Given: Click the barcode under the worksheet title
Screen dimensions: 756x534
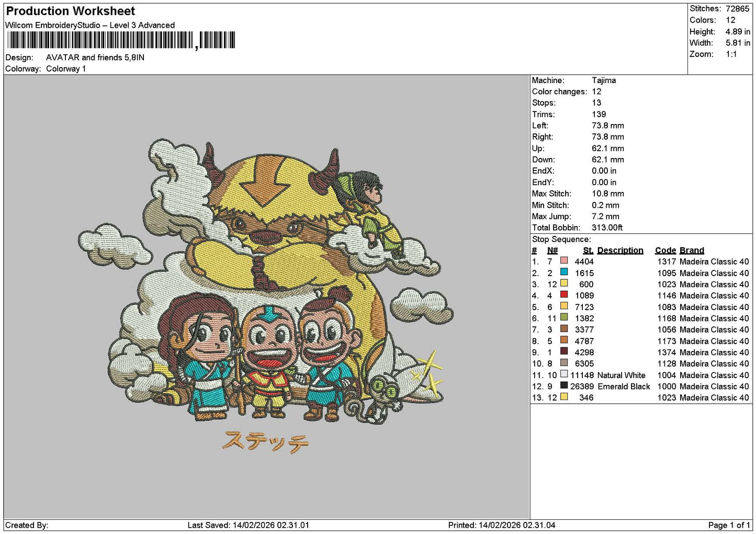Looking at the screenshot, I should [121, 40].
